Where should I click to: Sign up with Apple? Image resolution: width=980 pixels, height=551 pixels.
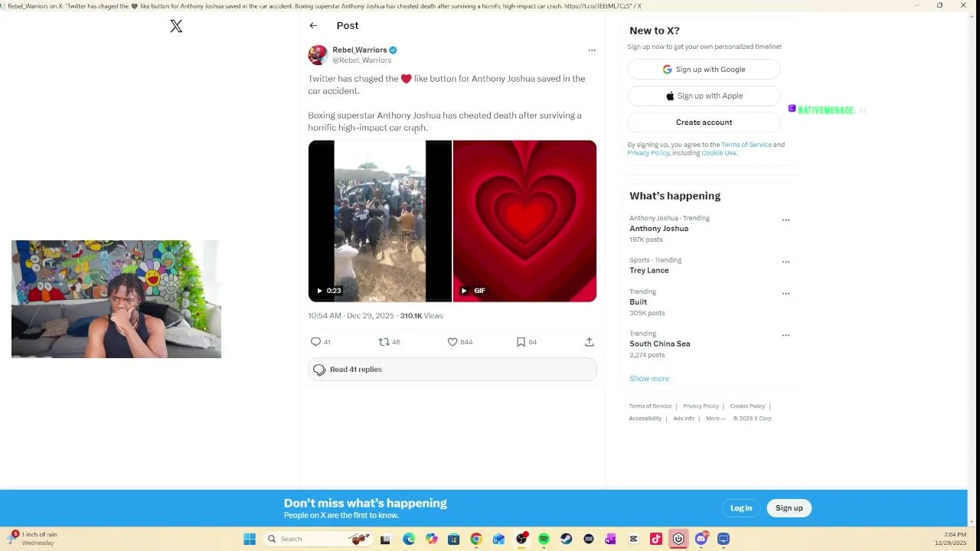704,96
